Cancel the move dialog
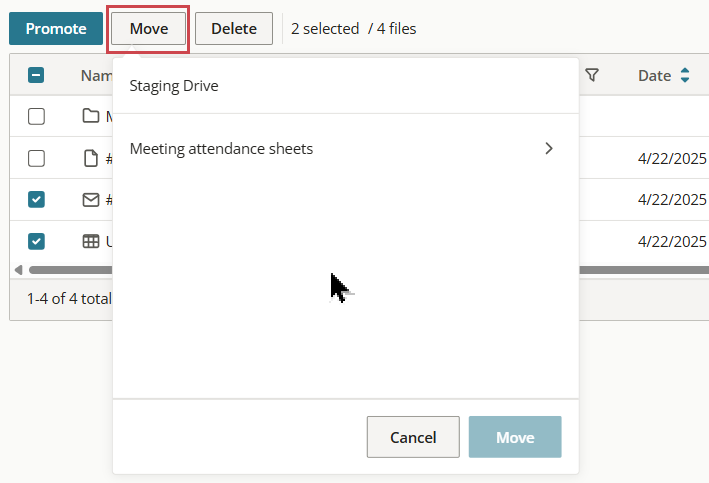 413,437
